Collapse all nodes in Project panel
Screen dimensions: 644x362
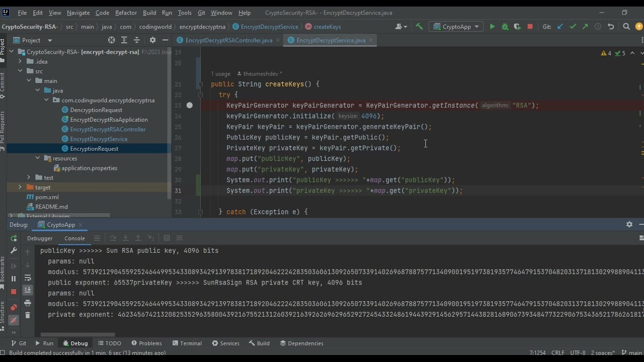[x=137, y=40]
